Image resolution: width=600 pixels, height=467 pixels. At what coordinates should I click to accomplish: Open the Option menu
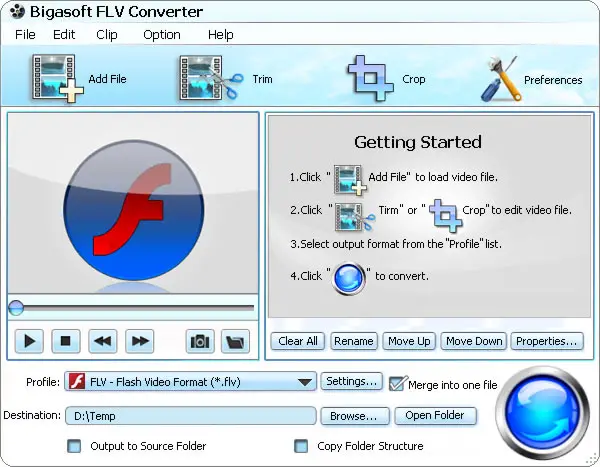point(161,34)
